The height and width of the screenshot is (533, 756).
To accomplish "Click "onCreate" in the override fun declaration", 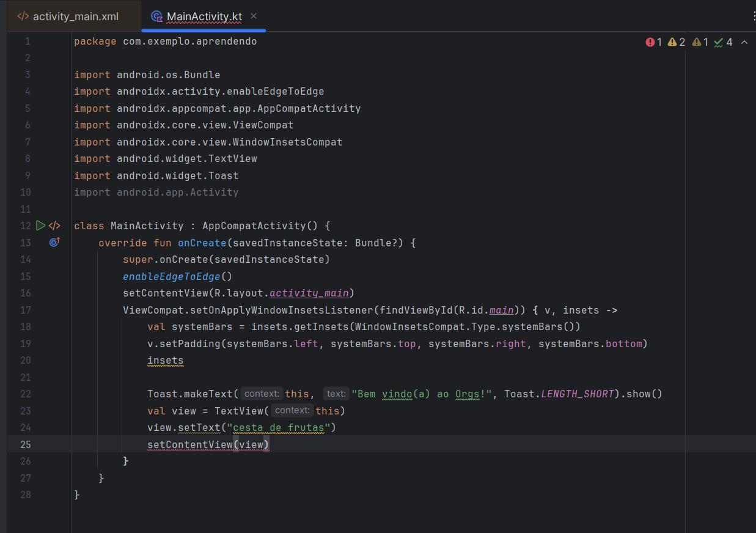I will (202, 243).
